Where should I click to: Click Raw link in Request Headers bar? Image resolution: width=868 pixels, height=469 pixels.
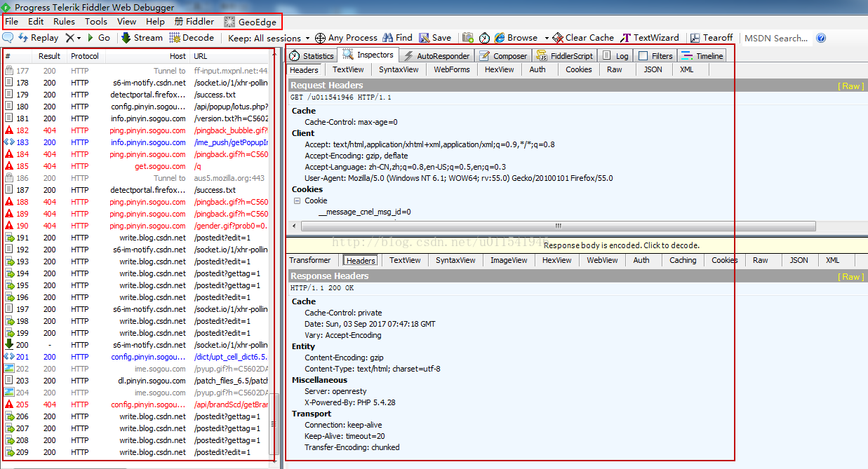coord(851,86)
